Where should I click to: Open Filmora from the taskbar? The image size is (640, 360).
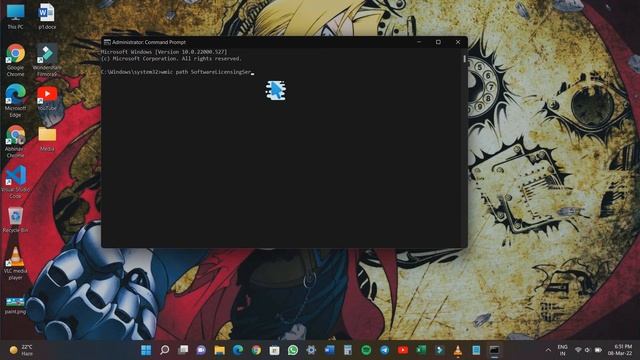click(x=440, y=350)
